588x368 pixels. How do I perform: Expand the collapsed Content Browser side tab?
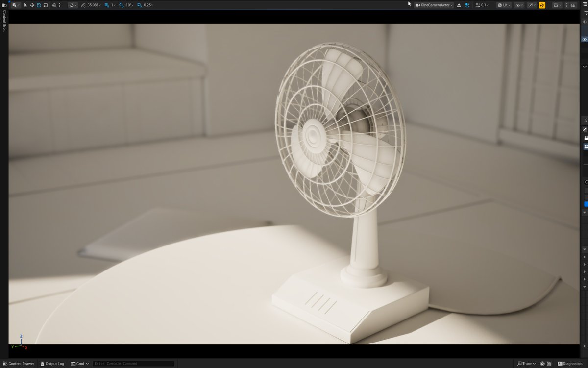pyautogui.click(x=4, y=20)
